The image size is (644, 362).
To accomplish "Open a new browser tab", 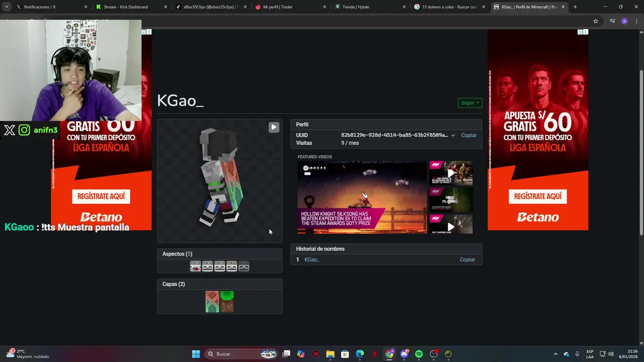I will (x=575, y=7).
